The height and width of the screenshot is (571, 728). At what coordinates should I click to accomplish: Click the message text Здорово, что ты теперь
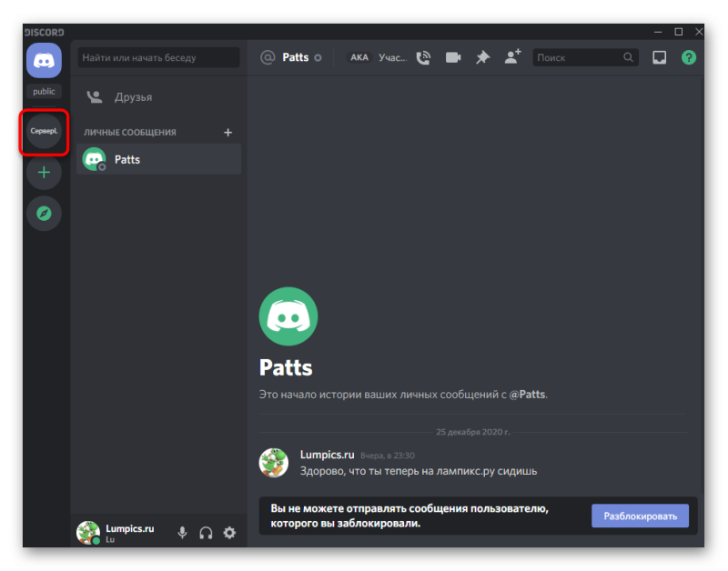click(x=419, y=471)
